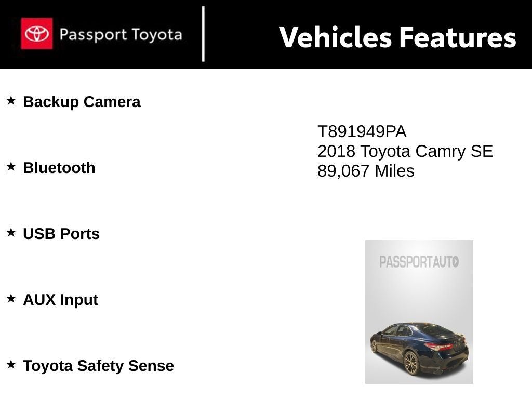Image resolution: width=532 pixels, height=399 pixels.
Task: Click the dark blue Camry in the photo
Action: (419, 345)
